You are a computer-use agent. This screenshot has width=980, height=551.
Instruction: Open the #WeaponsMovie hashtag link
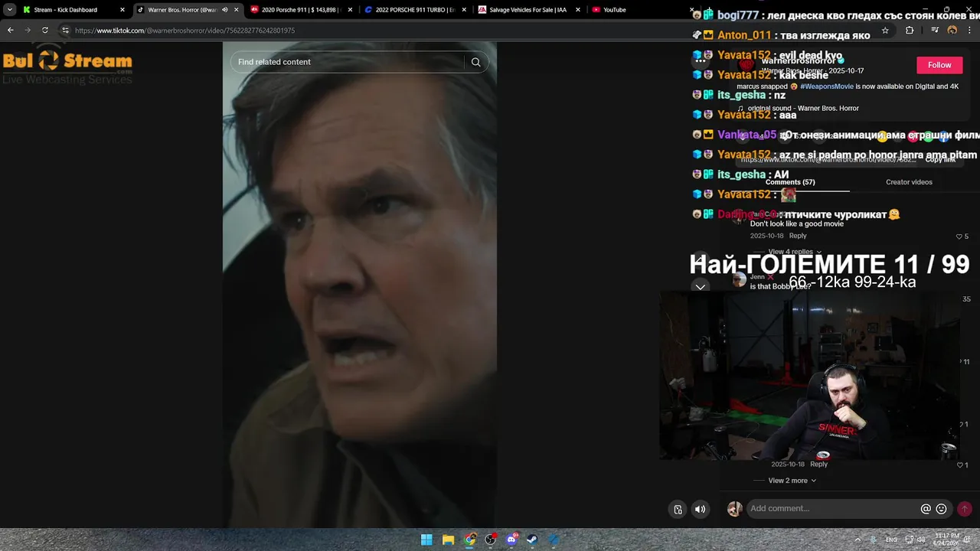[827, 86]
